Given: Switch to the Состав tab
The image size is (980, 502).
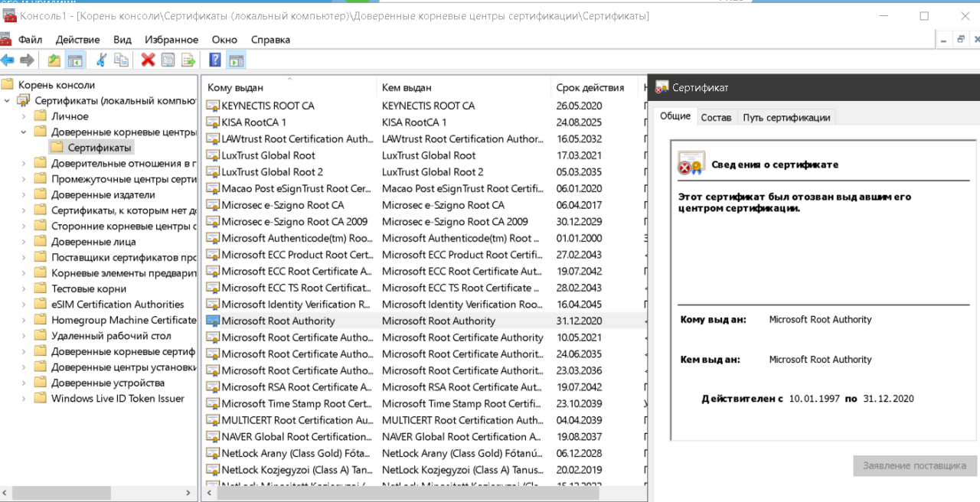Looking at the screenshot, I should 716,117.
